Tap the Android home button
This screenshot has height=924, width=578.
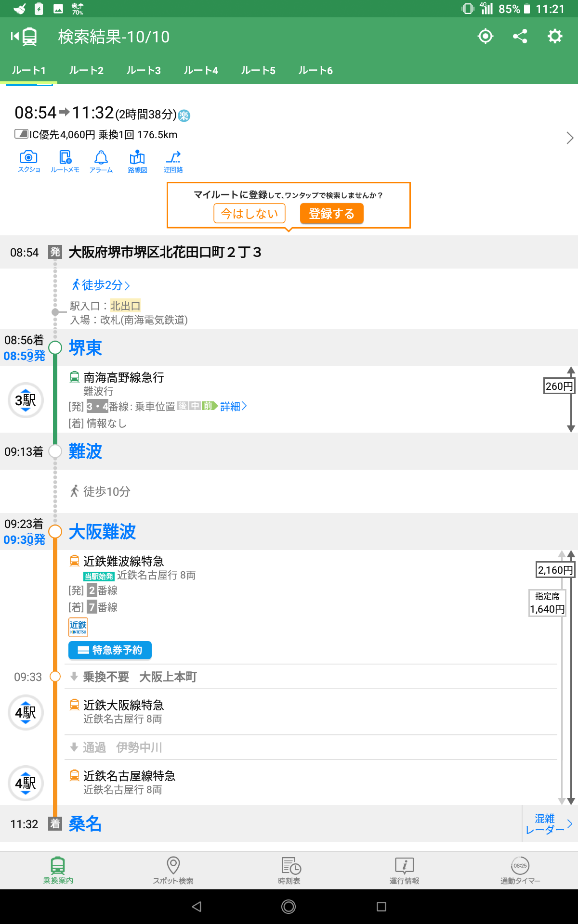point(289,907)
